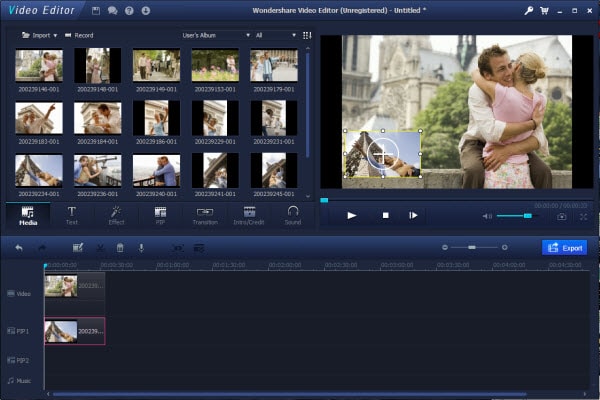The width and height of the screenshot is (600, 400).
Task: Click the undo arrow in timeline toolbar
Action: [18, 247]
